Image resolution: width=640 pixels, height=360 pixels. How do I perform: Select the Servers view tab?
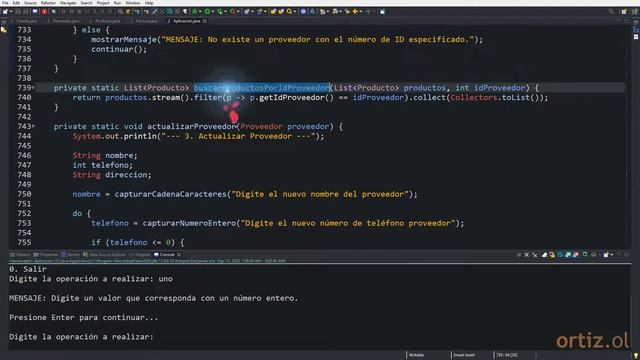pyautogui.click(x=71, y=255)
